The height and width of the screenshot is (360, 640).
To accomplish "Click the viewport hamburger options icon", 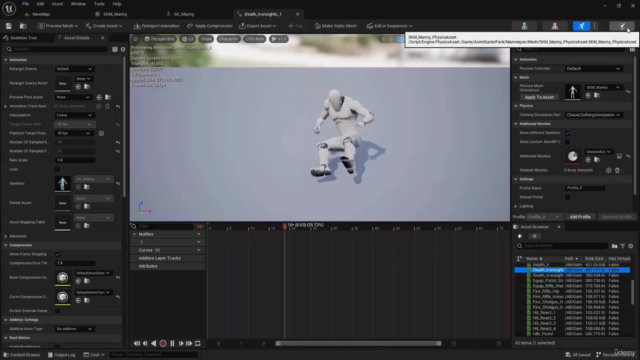I will pyautogui.click(x=136, y=39).
